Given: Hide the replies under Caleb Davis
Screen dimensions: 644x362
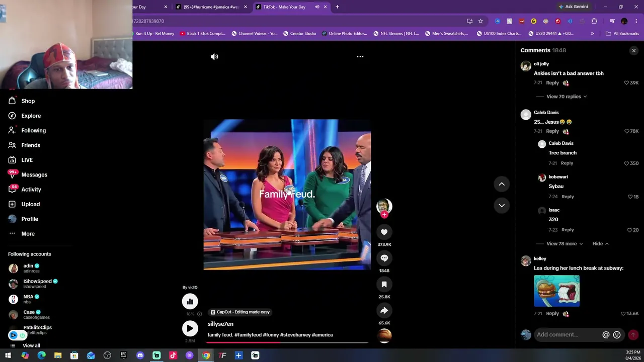Looking at the screenshot, I should (600, 244).
